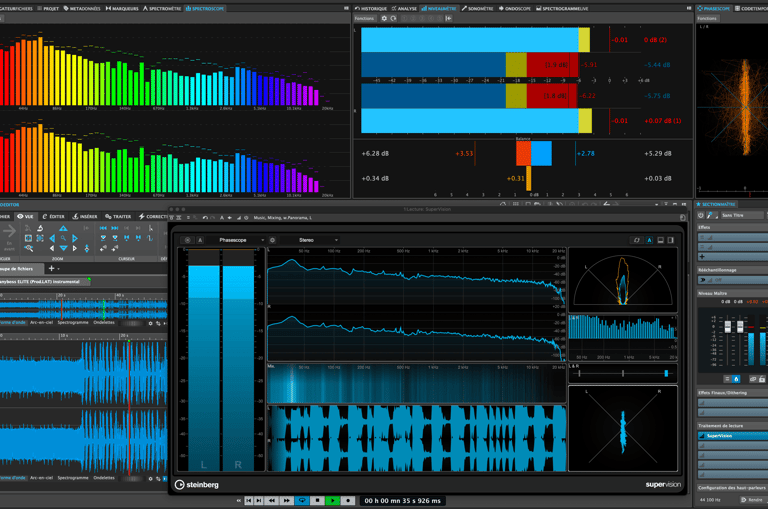Click the zoom up arrow icon
This screenshot has height=509, width=768.
pyautogui.click(x=63, y=228)
